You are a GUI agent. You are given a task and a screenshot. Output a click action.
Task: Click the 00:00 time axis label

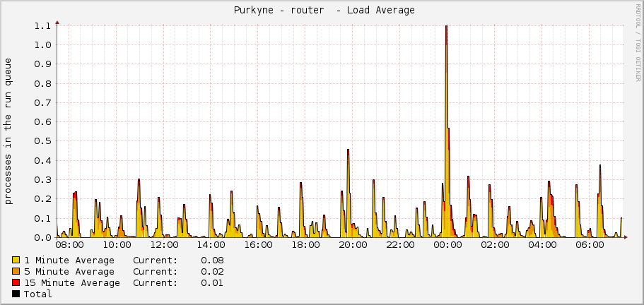[x=447, y=245]
